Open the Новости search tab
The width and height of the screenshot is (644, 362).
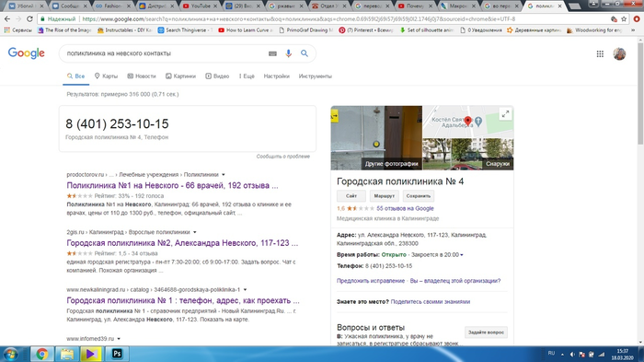tap(142, 76)
